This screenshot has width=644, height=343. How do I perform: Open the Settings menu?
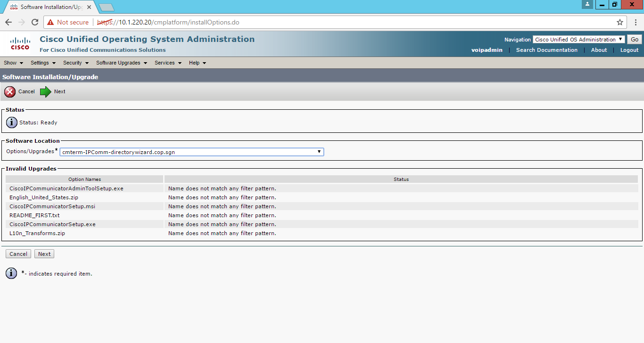pos(43,63)
